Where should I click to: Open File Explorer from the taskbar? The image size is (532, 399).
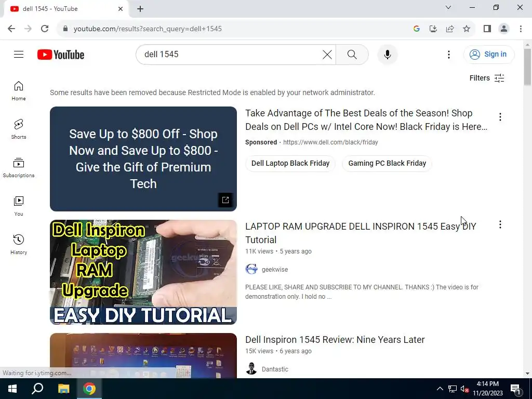pos(63,389)
